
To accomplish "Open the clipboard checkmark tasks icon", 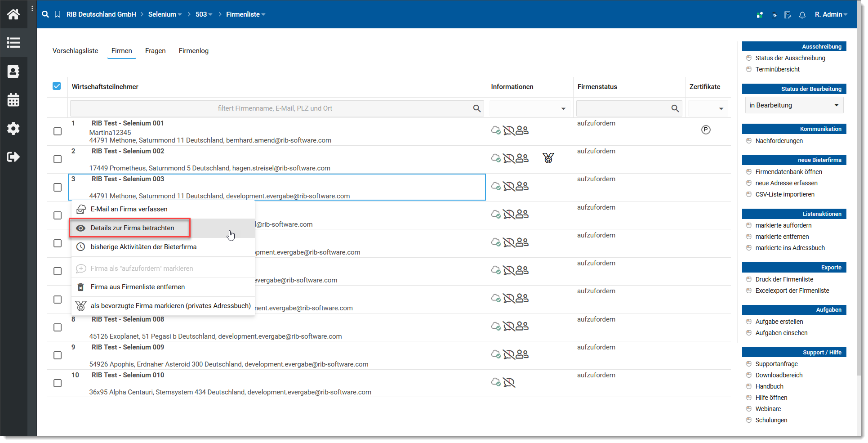I will (774, 15).
